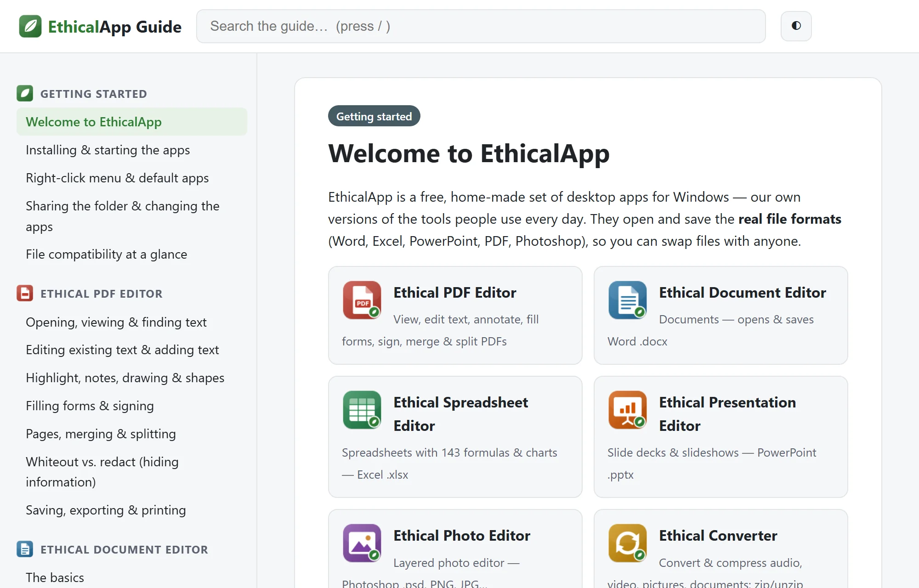
Task: Go to Saving, exporting & printing
Action: [x=132, y=510]
